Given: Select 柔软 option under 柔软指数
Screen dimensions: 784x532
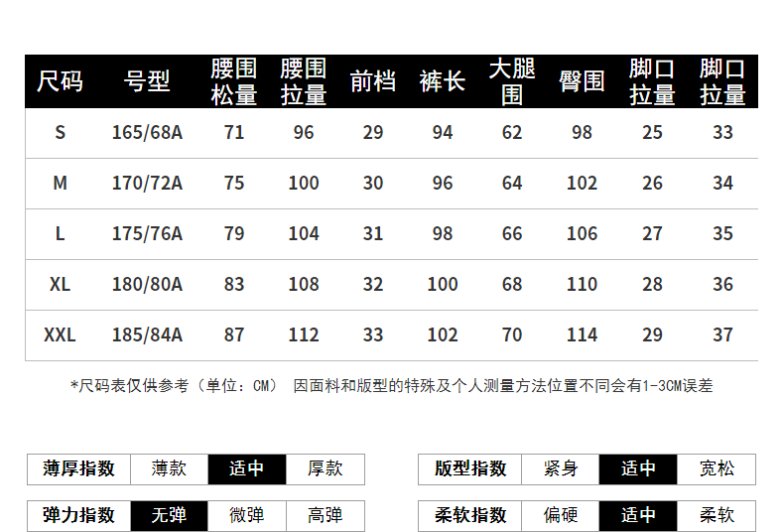Looking at the screenshot, I should pyautogui.click(x=717, y=515).
